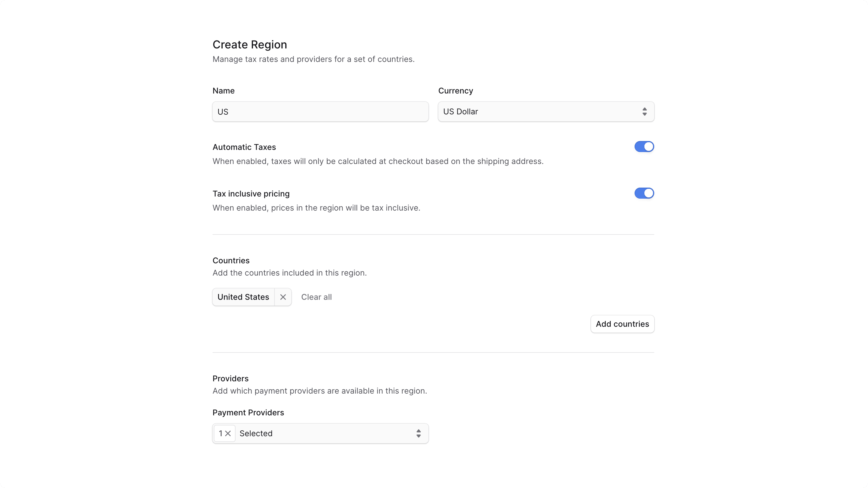
Task: Click Clear all to remove every country
Action: click(x=317, y=297)
